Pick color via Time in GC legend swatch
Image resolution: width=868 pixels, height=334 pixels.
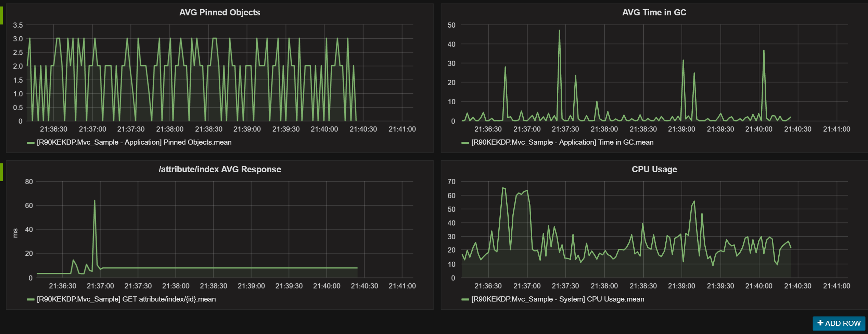[465, 143]
